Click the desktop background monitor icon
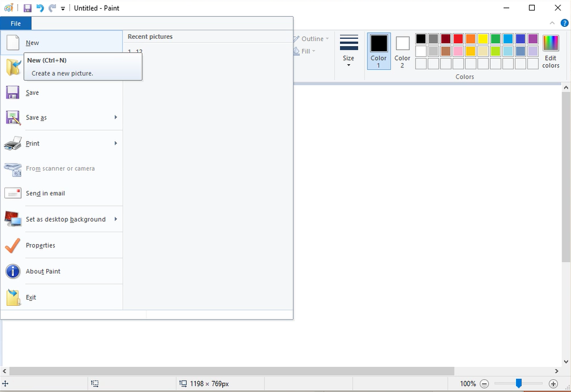The image size is (571, 392). click(x=12, y=219)
